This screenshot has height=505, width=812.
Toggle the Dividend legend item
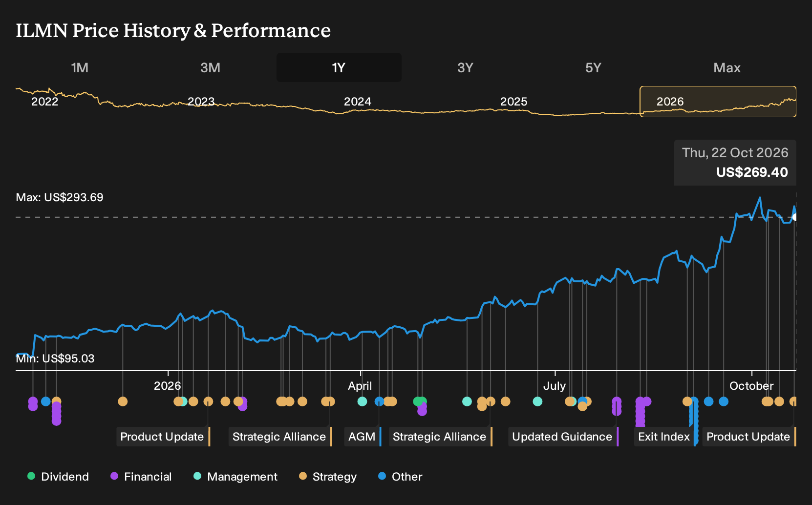(x=58, y=476)
